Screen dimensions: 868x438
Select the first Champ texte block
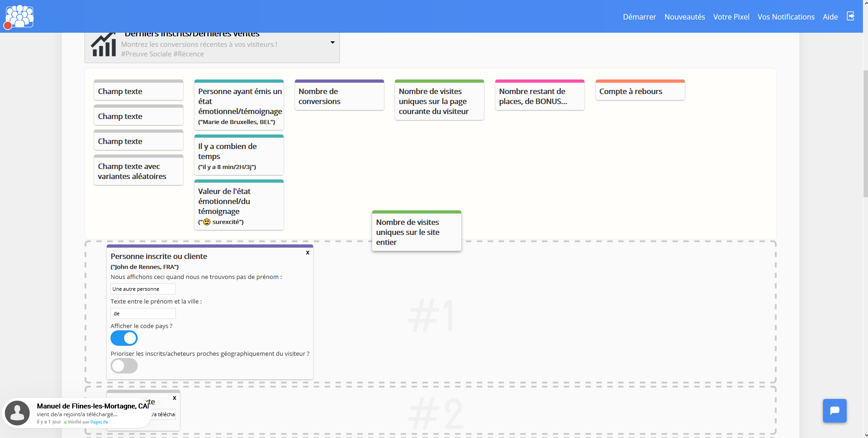(x=139, y=90)
